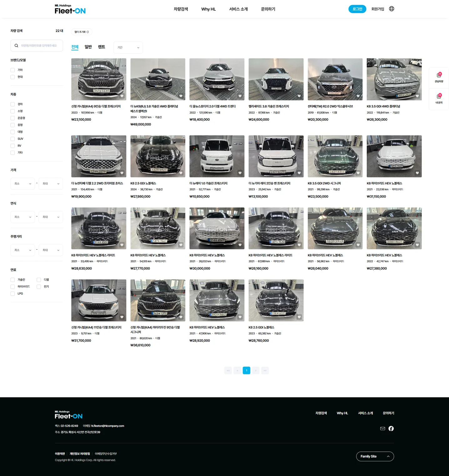Favorite the 더 뉴K9(RJ) 3.8 car
The width and height of the screenshot is (449, 476).
click(x=181, y=96)
